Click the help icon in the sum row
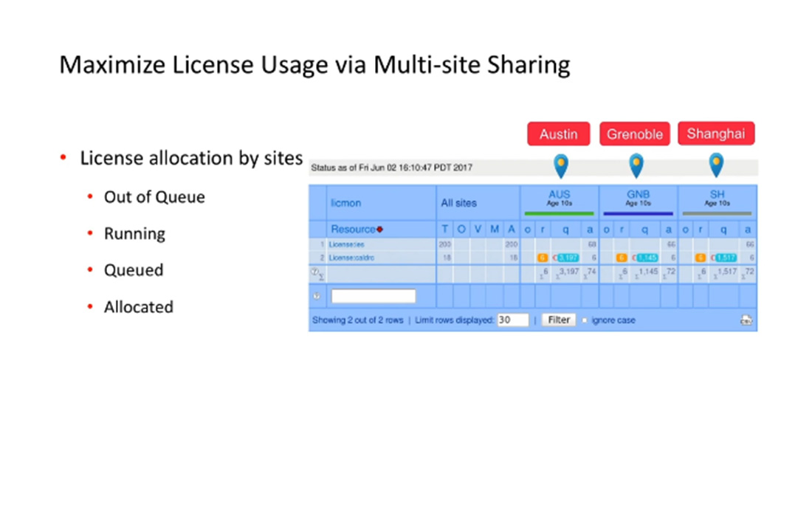 [x=314, y=272]
